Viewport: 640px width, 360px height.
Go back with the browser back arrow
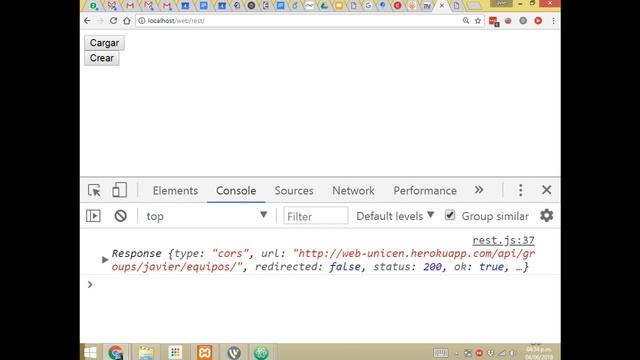[x=87, y=20]
